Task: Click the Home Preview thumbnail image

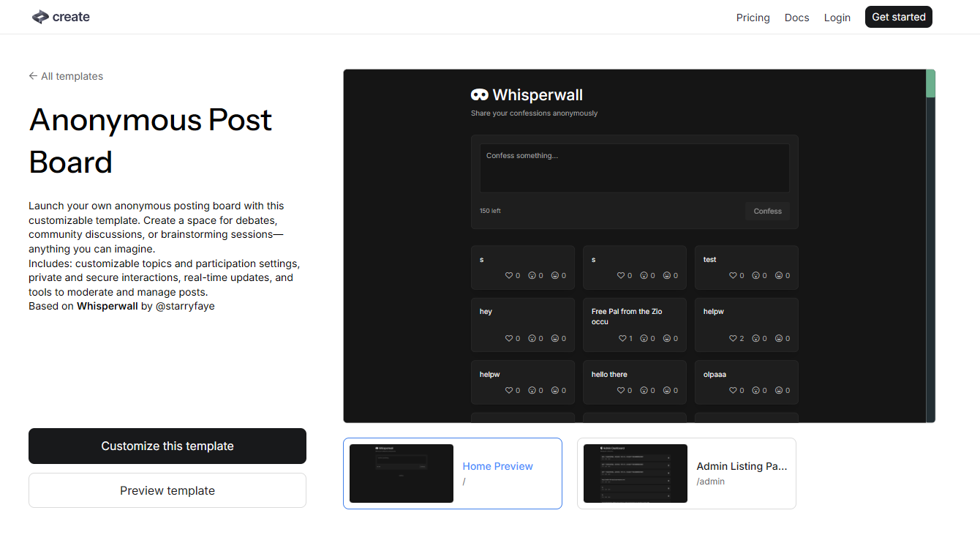Action: tap(402, 473)
